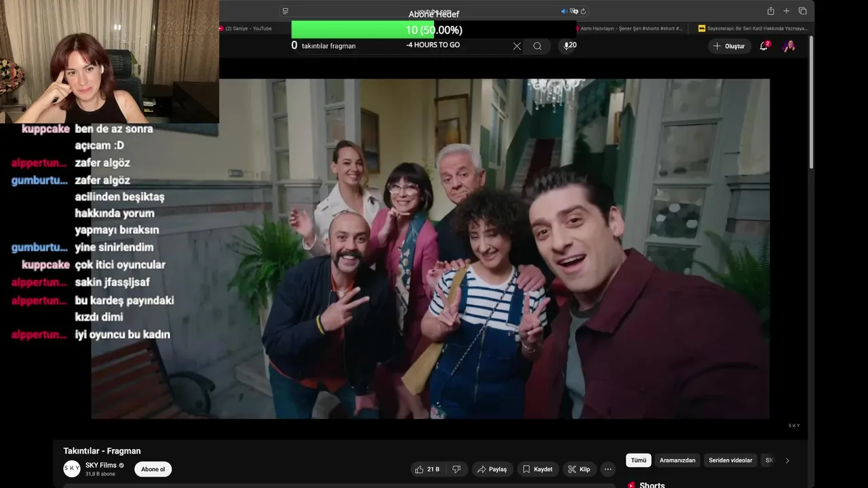Open the Safari share icon
Viewport: 868px width, 488px height.
click(770, 11)
